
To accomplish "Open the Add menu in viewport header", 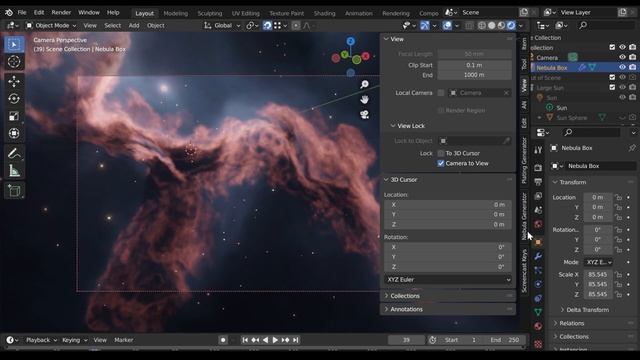I will 134,25.
